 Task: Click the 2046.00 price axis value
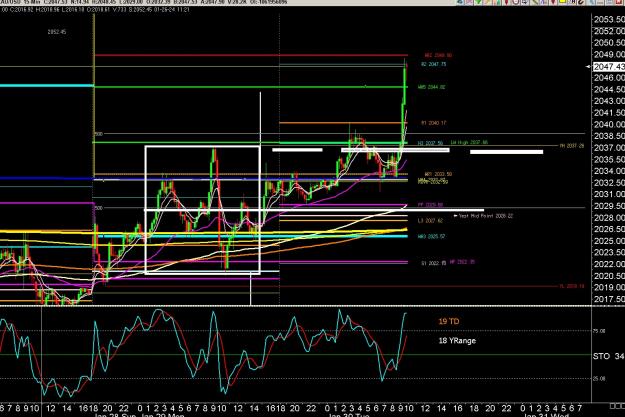click(609, 78)
